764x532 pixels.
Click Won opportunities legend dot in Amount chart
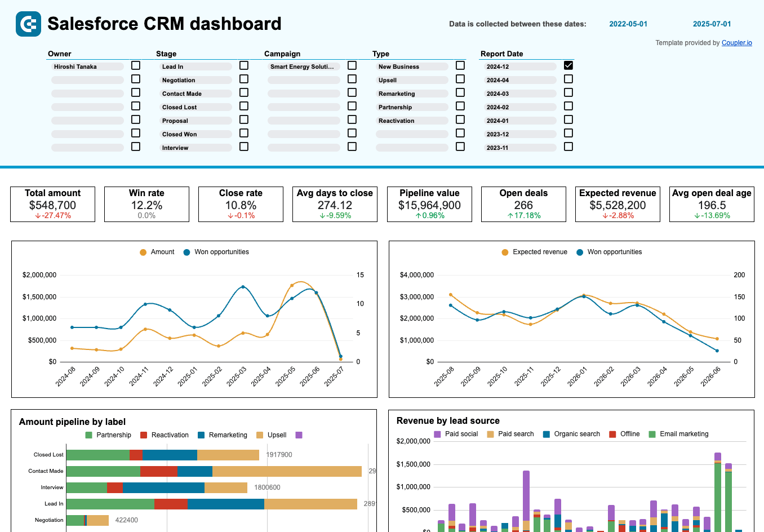186,252
